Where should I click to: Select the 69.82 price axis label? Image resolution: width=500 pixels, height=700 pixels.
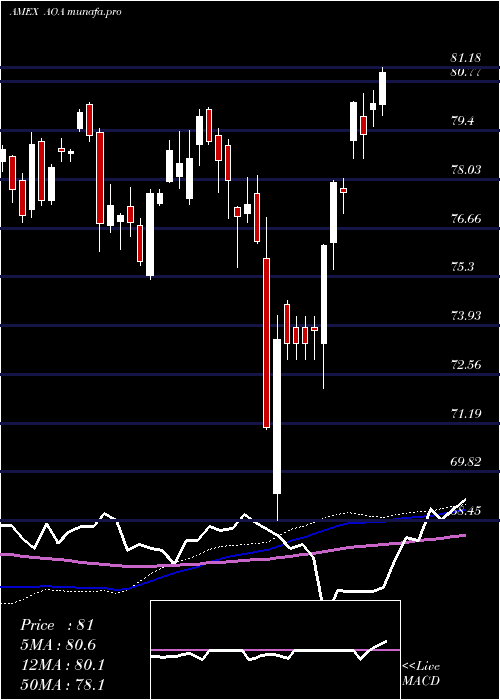point(466,462)
